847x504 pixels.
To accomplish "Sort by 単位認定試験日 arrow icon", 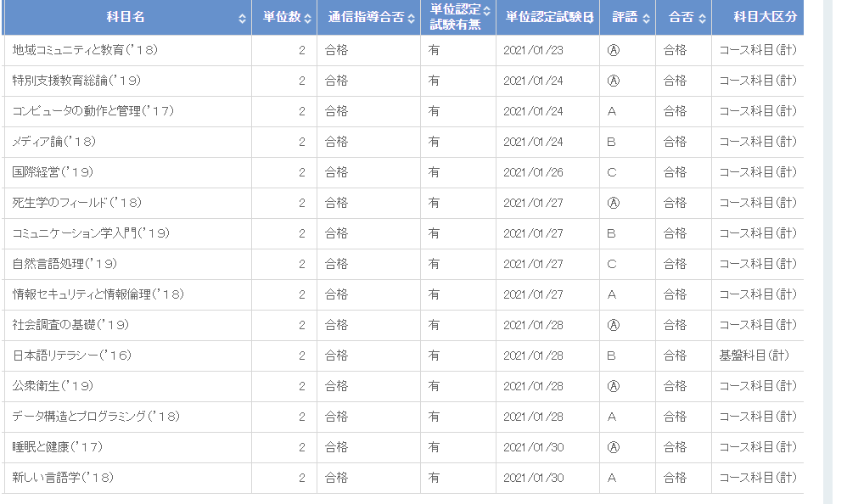I will (591, 18).
